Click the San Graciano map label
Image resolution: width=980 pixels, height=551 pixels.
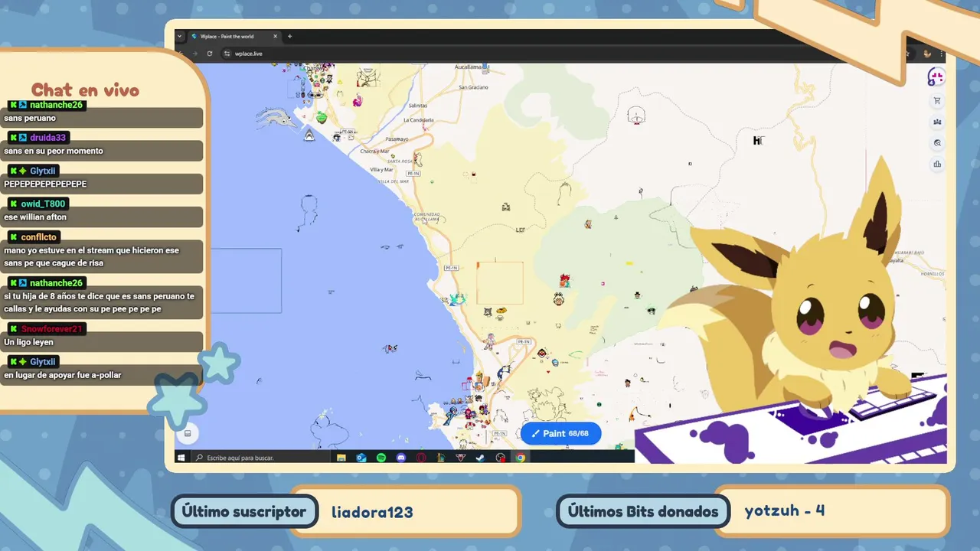coord(473,87)
